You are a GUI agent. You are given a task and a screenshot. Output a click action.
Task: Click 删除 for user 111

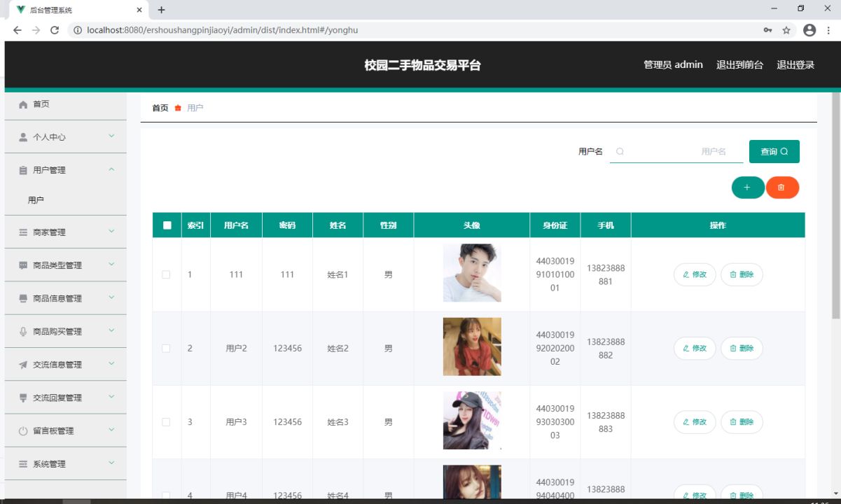tap(742, 275)
